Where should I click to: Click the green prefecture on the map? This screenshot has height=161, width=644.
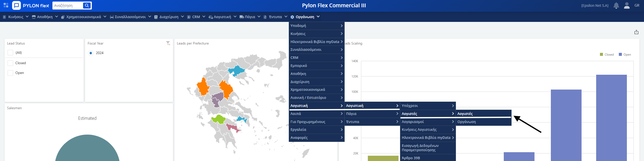click(219, 119)
